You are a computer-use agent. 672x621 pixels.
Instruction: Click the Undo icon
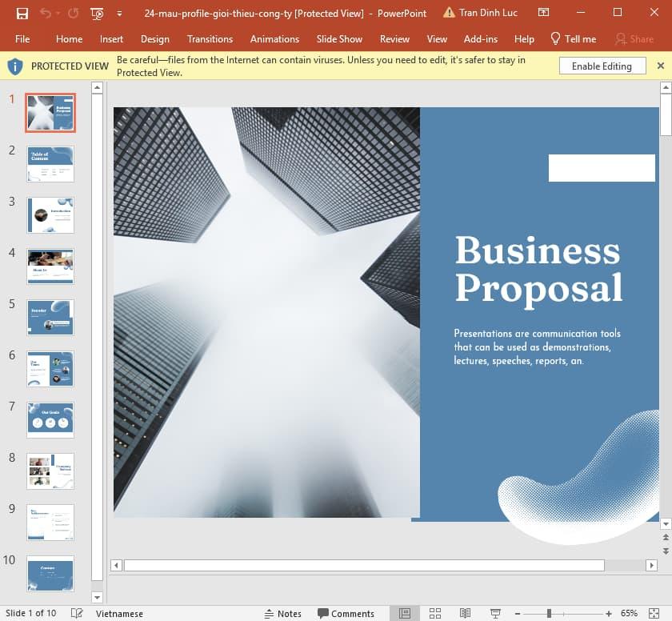point(46,14)
